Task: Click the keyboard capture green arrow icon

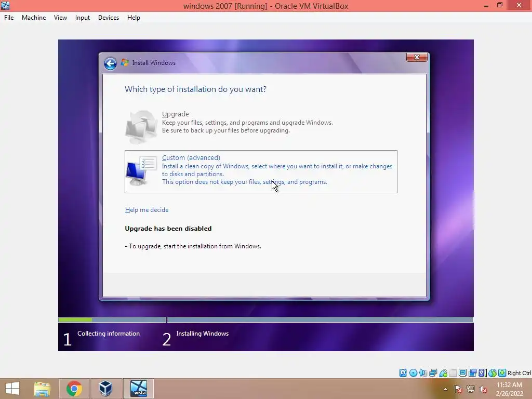Action: (x=502, y=373)
